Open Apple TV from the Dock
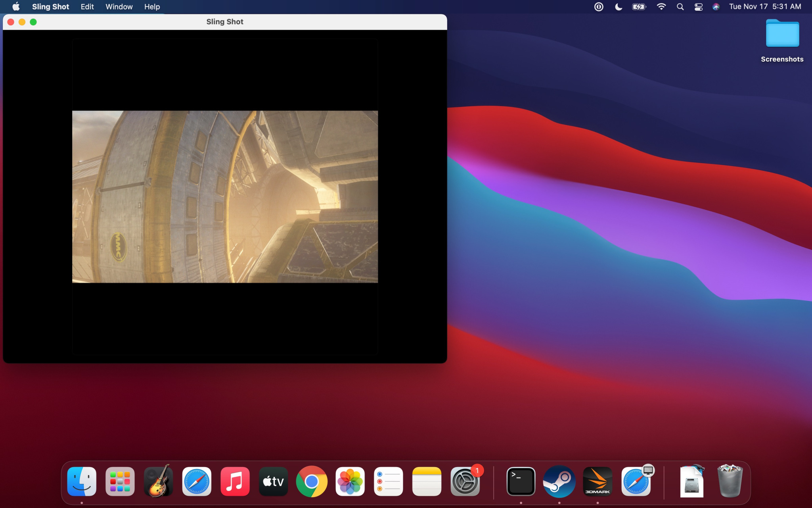This screenshot has width=812, height=508. pyautogui.click(x=273, y=482)
